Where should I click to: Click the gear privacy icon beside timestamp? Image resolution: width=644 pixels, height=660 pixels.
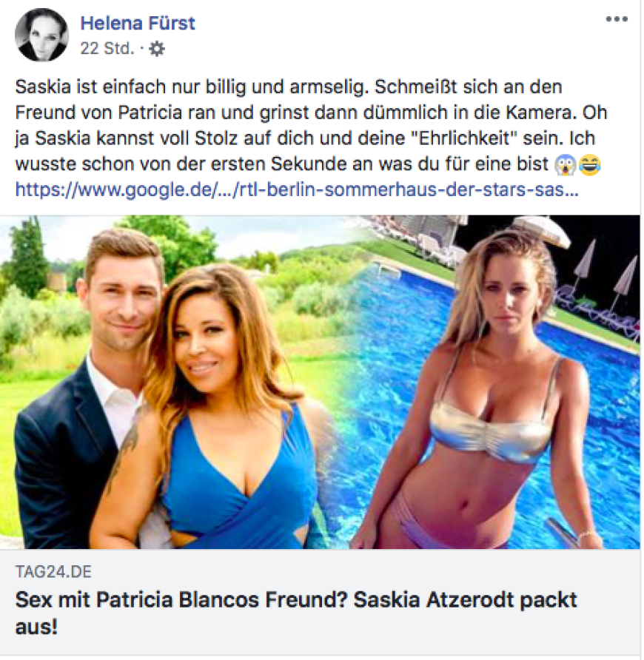[x=157, y=50]
